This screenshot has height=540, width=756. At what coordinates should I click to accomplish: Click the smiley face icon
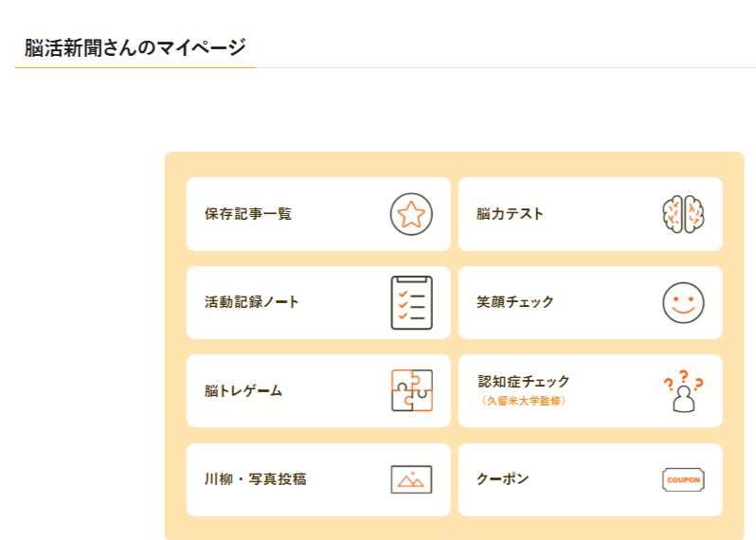683,302
